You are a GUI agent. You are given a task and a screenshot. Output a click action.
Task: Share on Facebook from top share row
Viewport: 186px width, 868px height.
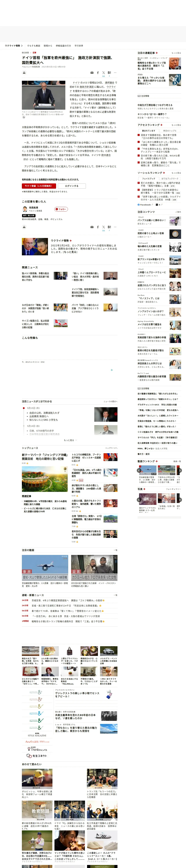click(98, 72)
